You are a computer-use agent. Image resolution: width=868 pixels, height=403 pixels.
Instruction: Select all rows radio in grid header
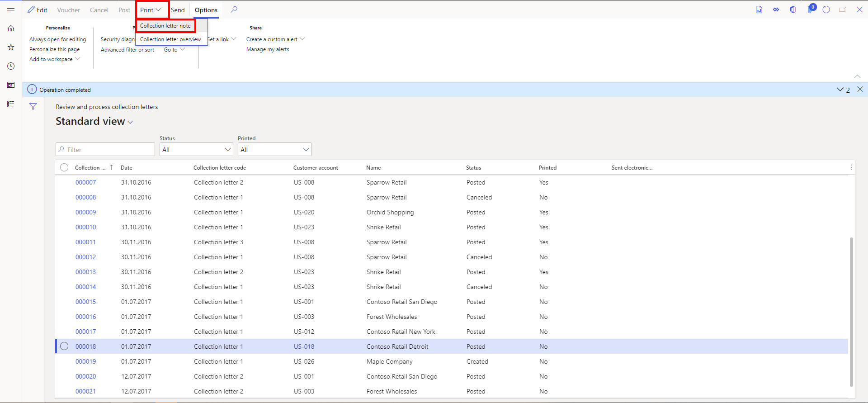pos(64,167)
